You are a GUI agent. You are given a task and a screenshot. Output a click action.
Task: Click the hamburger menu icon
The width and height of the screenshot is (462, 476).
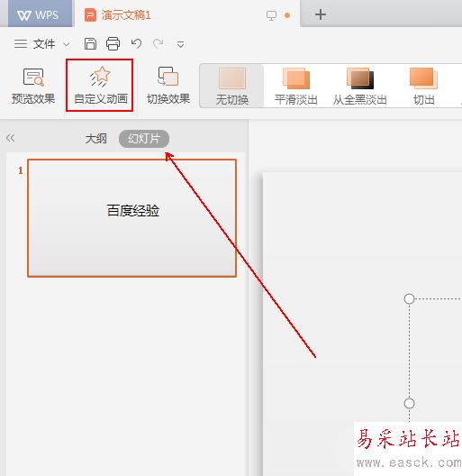click(21, 44)
